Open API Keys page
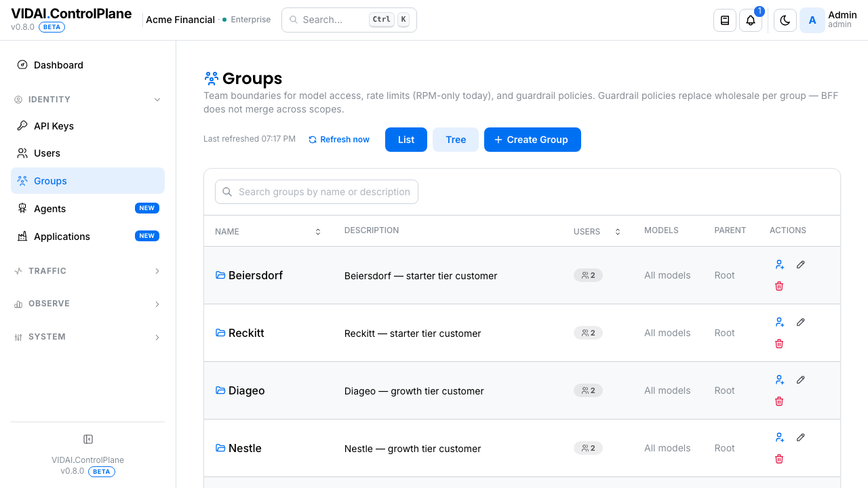Image resolution: width=868 pixels, height=488 pixels. [87, 126]
